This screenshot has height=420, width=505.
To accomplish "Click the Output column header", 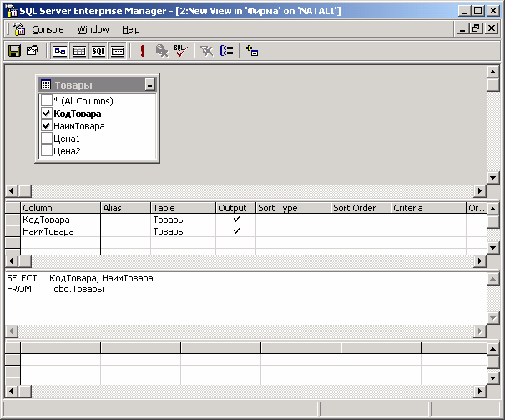I will click(x=235, y=208).
